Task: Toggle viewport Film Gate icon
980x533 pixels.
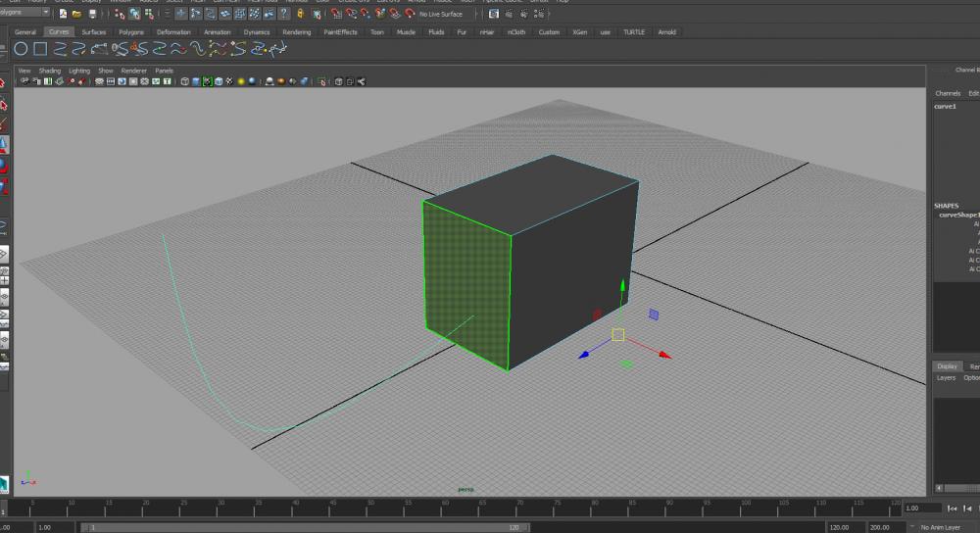Action: [111, 82]
